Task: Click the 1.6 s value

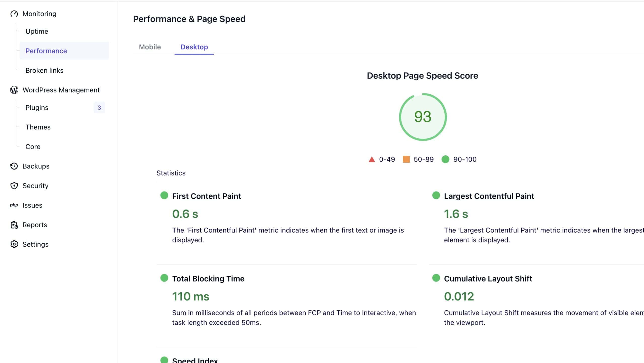Action: pos(456,214)
